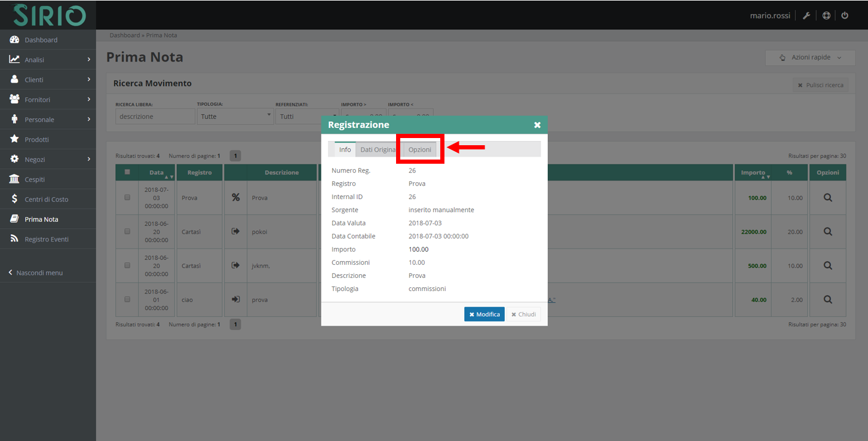This screenshot has width=868, height=441.
Task: Expand the Azioni rapide dropdown
Action: [x=811, y=57]
